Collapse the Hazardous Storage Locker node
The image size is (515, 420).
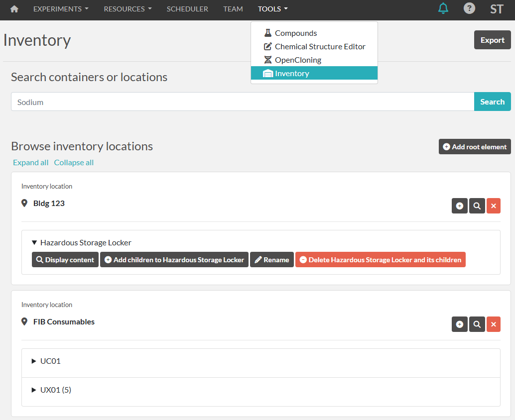[x=34, y=243]
